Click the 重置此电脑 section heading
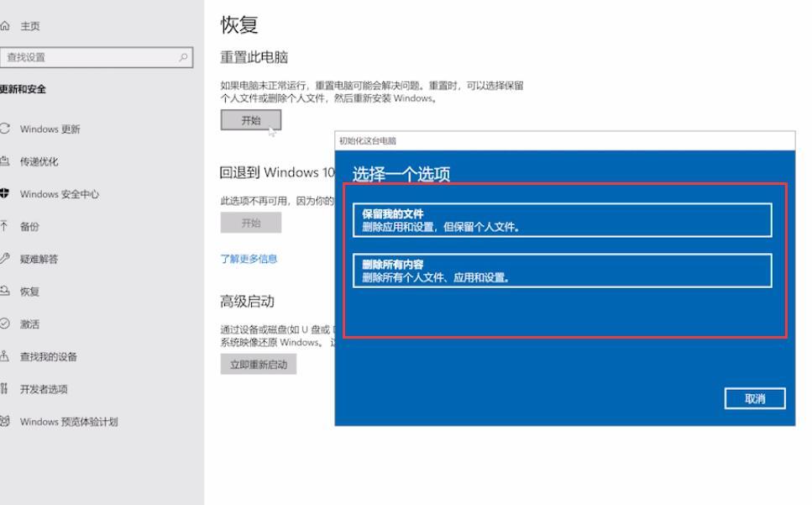 coord(254,57)
